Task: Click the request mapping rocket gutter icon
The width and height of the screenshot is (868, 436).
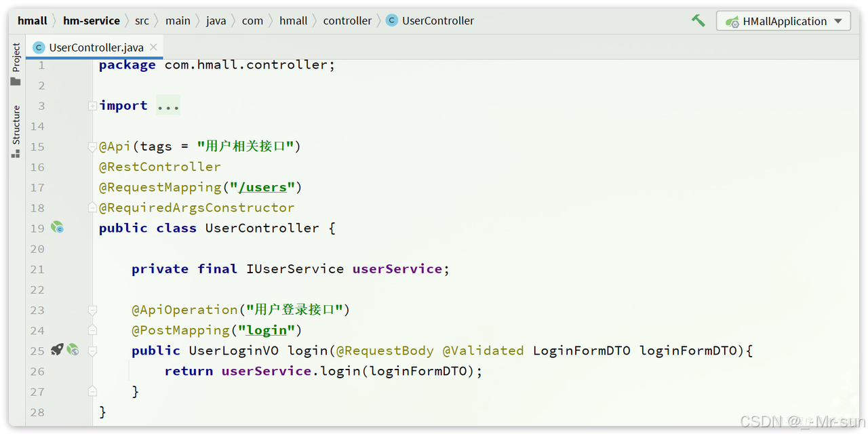Action: (x=57, y=350)
